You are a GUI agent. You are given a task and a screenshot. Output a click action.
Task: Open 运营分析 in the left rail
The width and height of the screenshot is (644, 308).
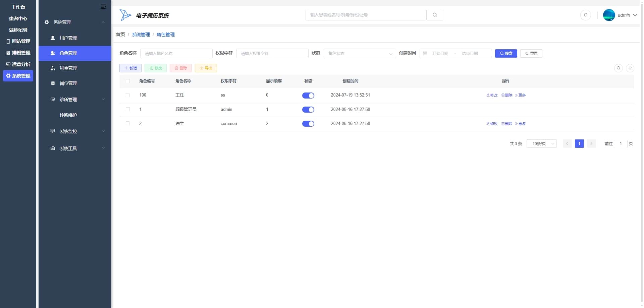point(18,64)
